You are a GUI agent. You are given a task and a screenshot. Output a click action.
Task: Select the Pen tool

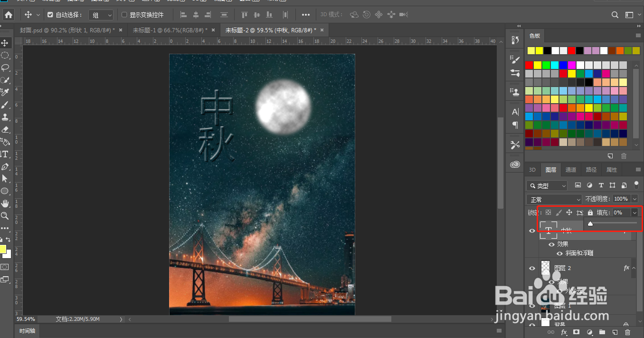coord(5,166)
